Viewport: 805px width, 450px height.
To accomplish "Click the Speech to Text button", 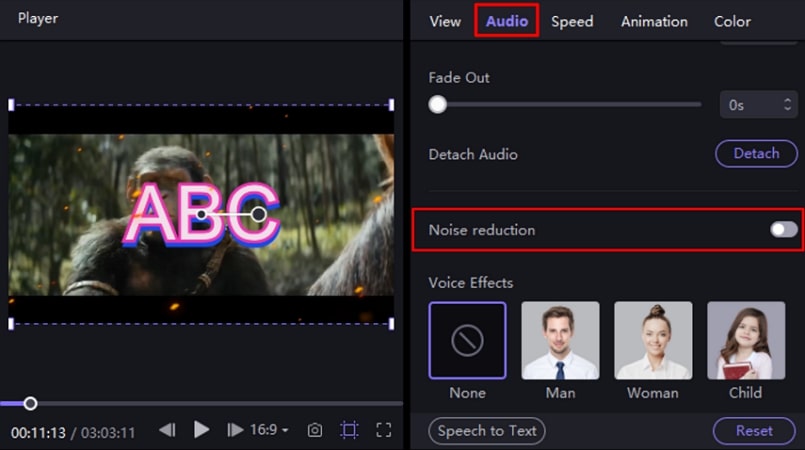I will pos(487,431).
